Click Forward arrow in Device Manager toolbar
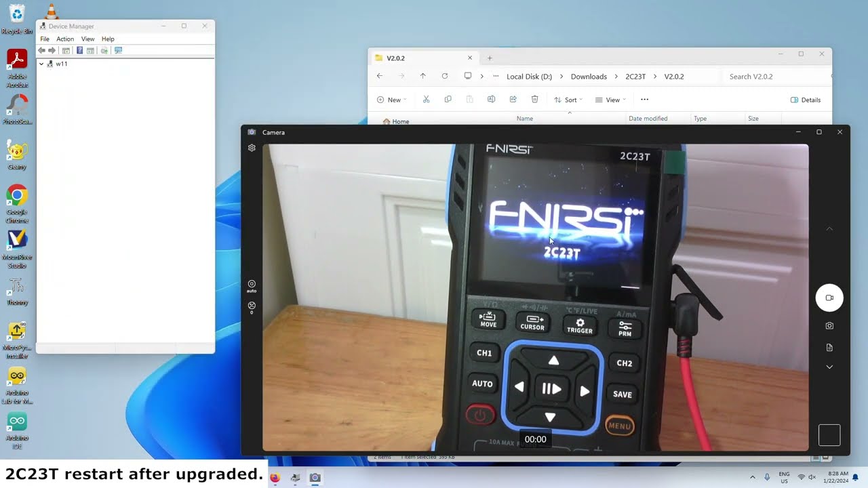The image size is (868, 488). click(x=52, y=51)
